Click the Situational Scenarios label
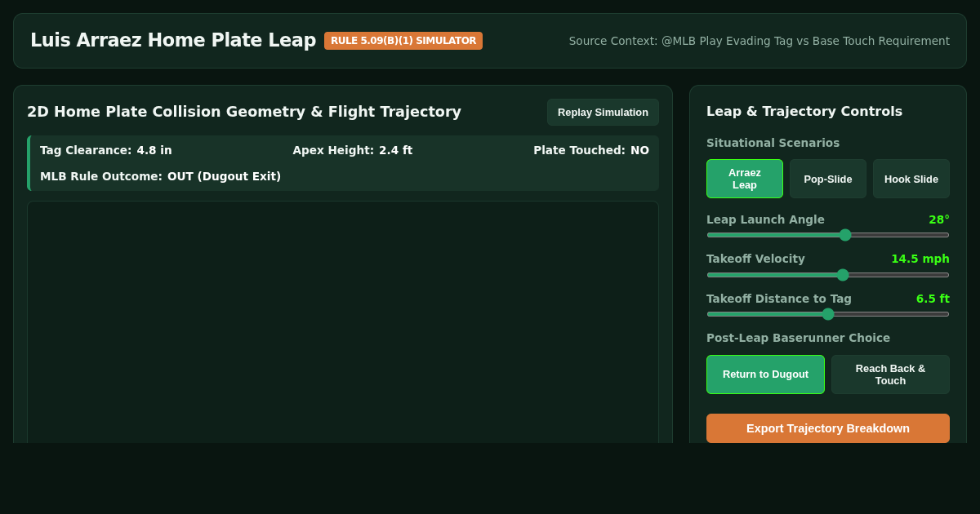This screenshot has width=980, height=514. click(x=773, y=143)
